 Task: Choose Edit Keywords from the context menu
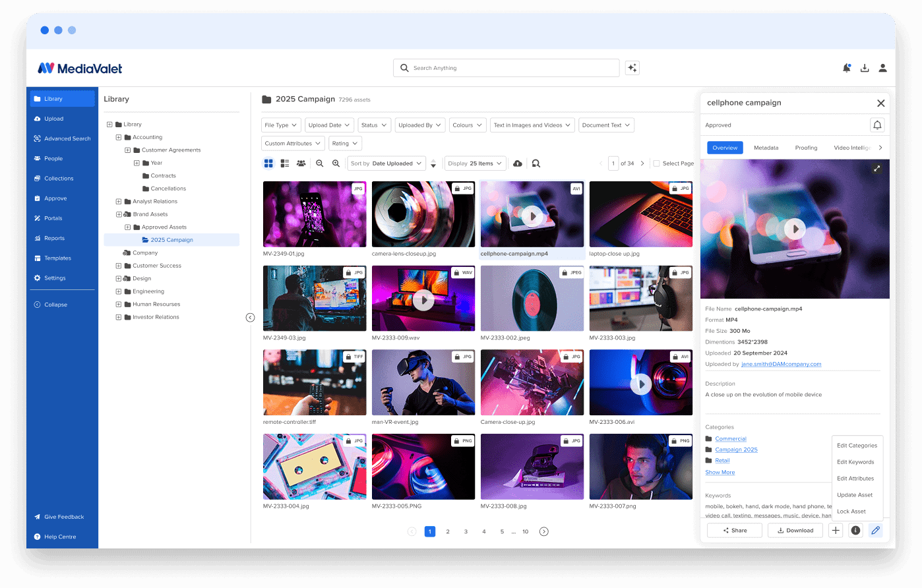856,461
